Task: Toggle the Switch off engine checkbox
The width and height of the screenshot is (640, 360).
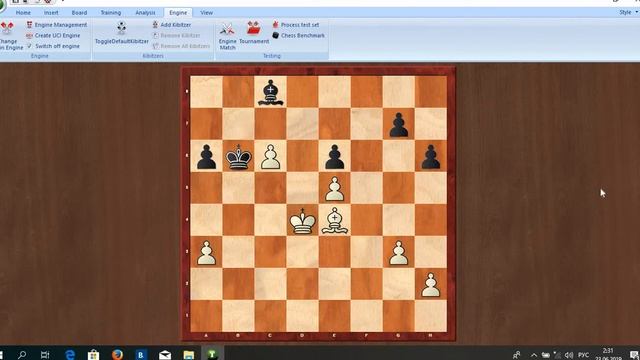Action: (x=29, y=46)
